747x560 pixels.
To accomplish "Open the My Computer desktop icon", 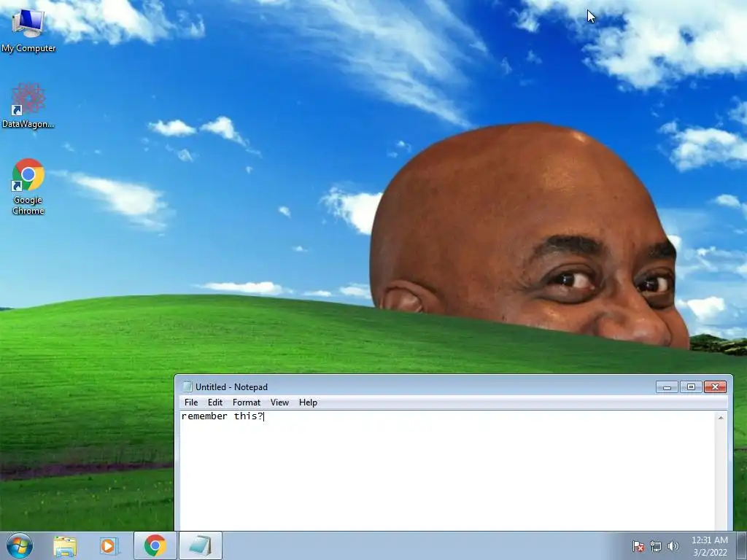I will click(28, 31).
